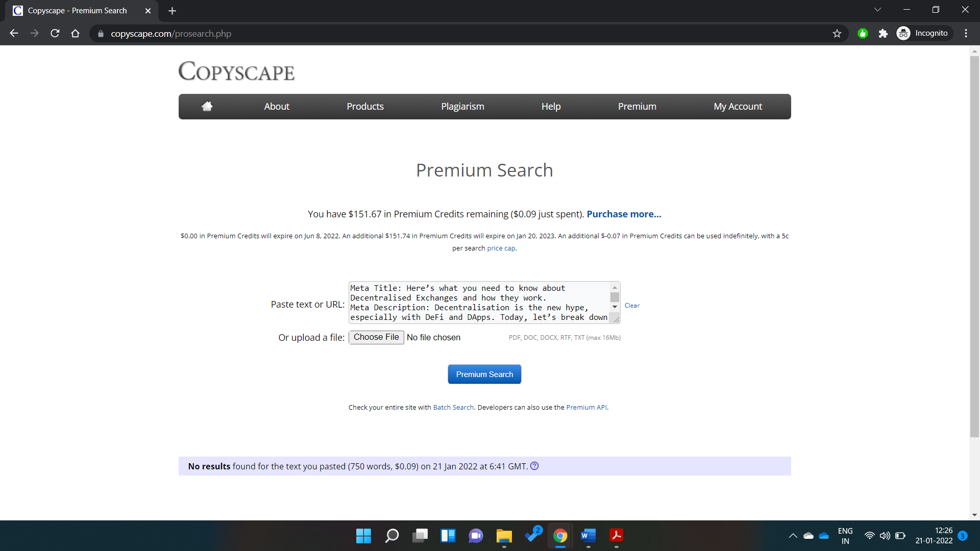Clear the pasted text with Clear link
The height and width of the screenshot is (551, 980).
[632, 305]
